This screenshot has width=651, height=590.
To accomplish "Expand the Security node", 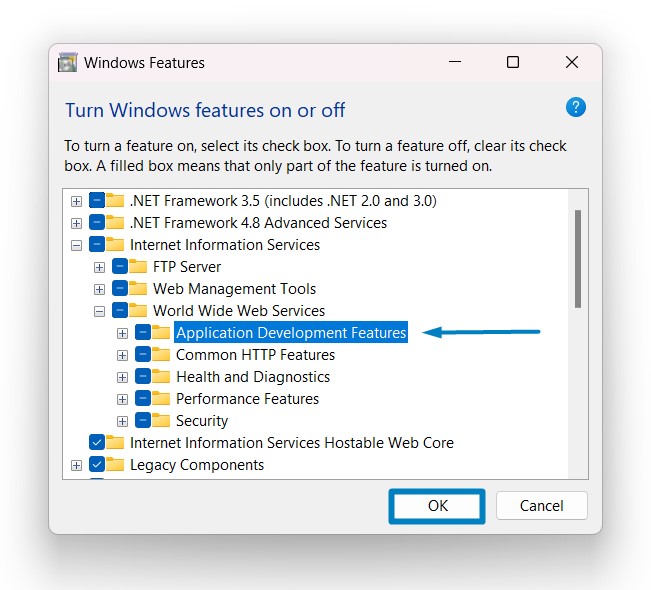I will pos(122,421).
